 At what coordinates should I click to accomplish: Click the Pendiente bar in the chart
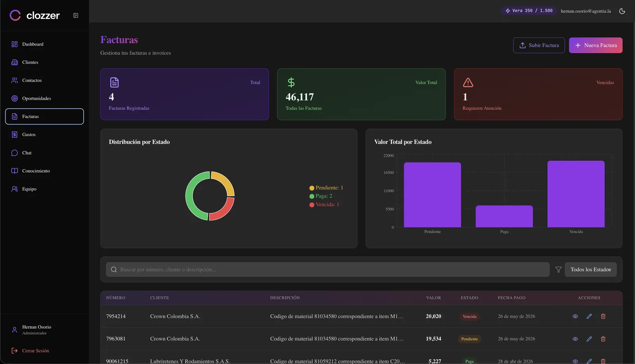[x=432, y=195]
